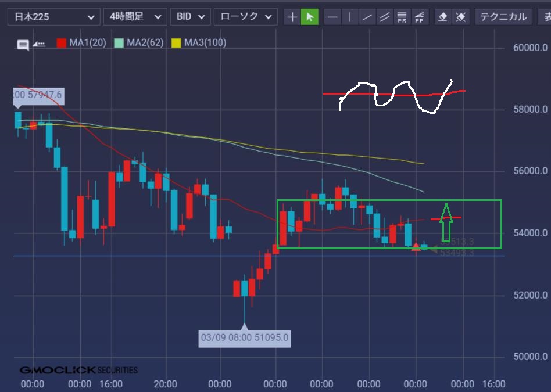Image resolution: width=551 pixels, height=392 pixels.
Task: Click the eraser tool icon
Action: pyautogui.click(x=443, y=17)
